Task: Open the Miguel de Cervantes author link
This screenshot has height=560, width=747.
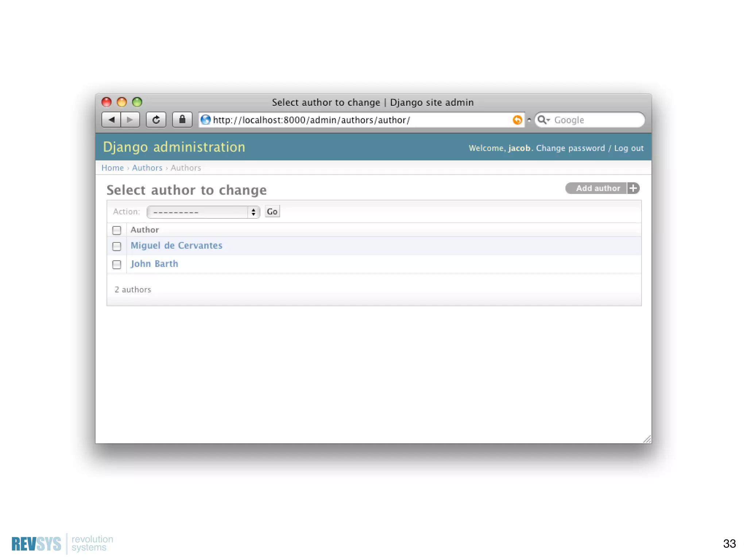Action: 176,245
